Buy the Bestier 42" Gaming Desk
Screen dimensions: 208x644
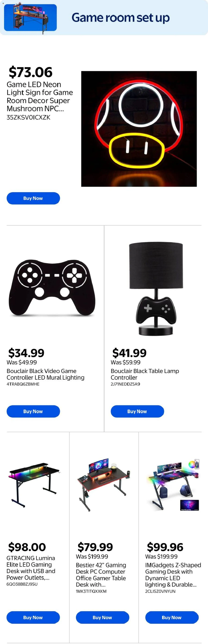click(x=103, y=617)
